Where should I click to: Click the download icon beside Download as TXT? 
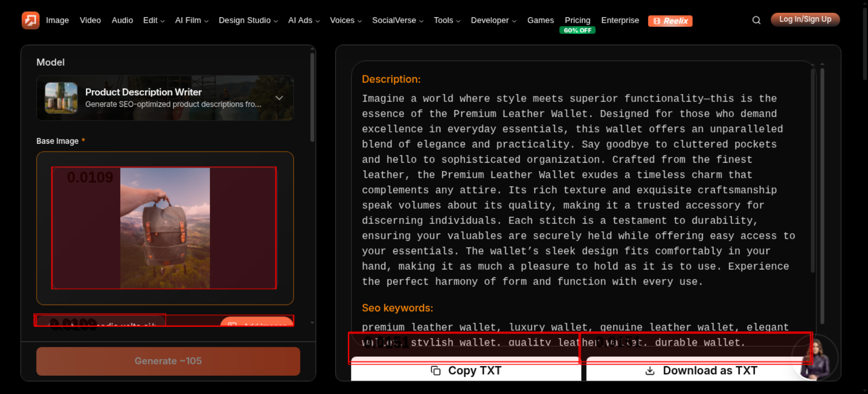(650, 371)
